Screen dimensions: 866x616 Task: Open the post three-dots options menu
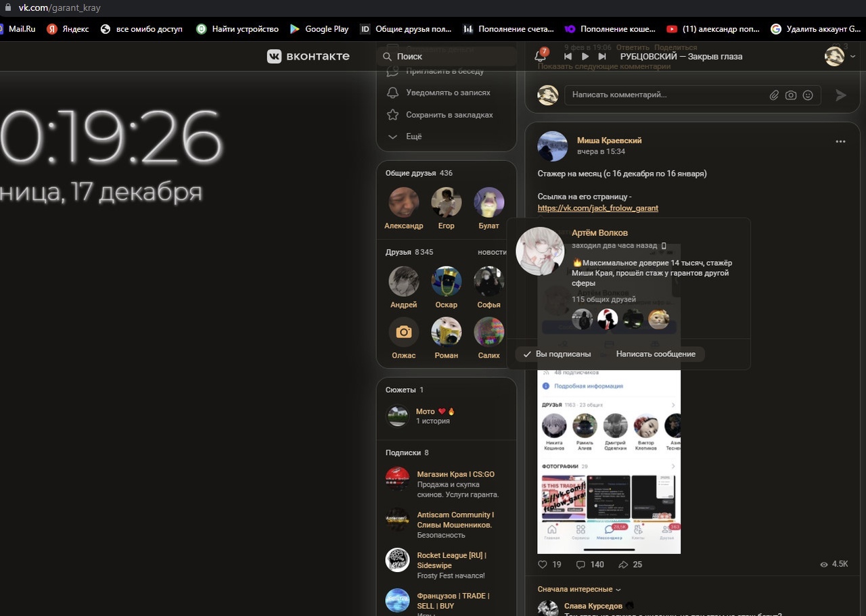pos(840,142)
